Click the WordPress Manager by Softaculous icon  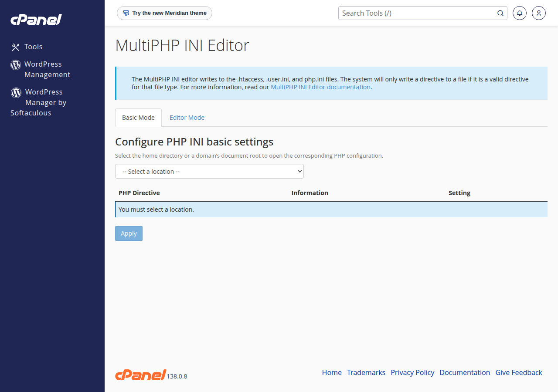click(16, 92)
